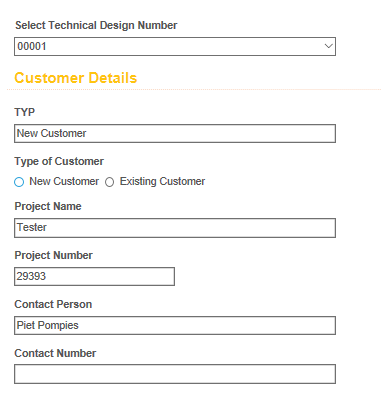Click the chevron arrow of the design number dropdown
Viewport: 381px width, 394px height.
click(x=328, y=46)
